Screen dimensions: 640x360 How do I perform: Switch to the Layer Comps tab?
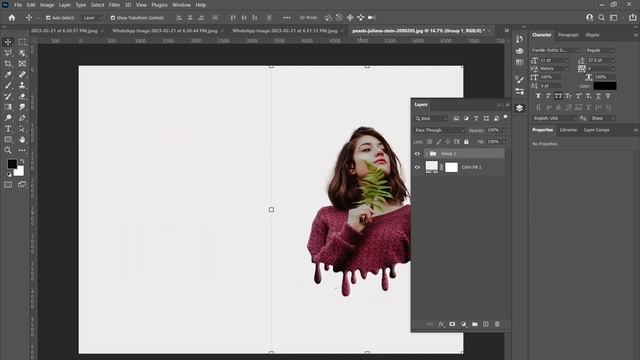(x=596, y=130)
